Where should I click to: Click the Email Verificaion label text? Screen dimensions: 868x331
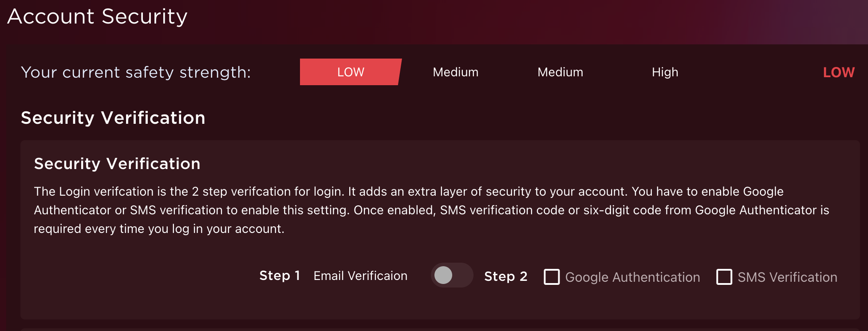[x=360, y=276]
